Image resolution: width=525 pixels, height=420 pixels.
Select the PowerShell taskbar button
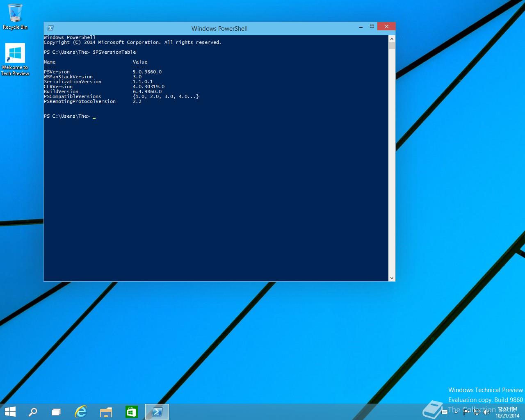(157, 412)
